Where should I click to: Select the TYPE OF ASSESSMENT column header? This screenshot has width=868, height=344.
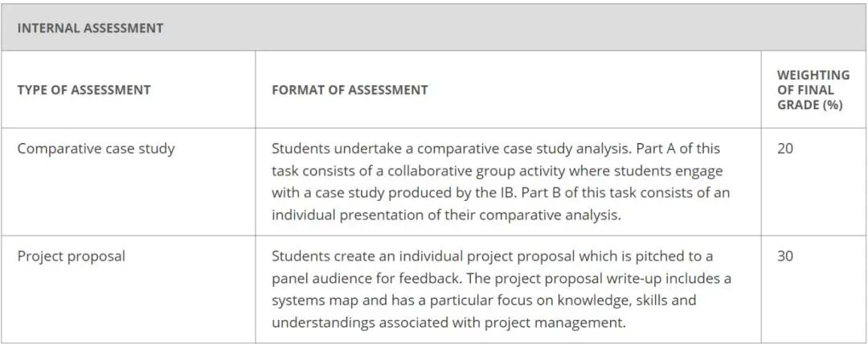click(84, 90)
